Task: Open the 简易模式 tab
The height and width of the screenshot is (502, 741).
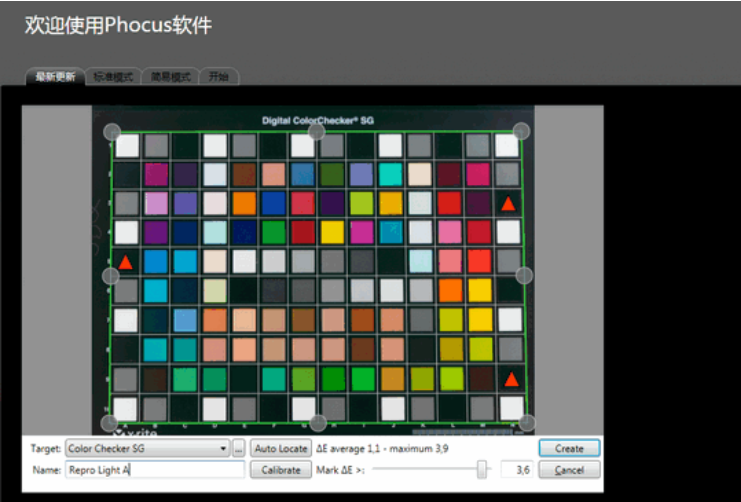Action: (x=170, y=77)
